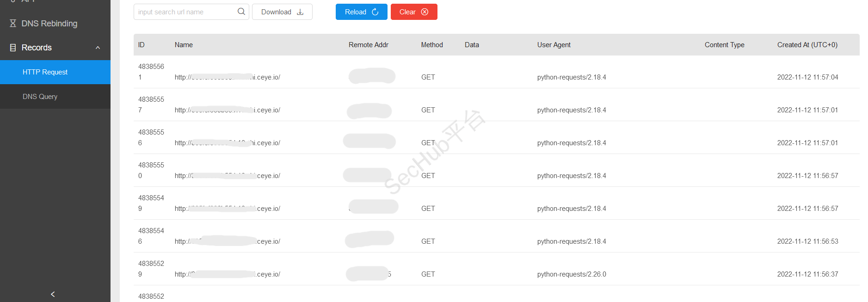
Task: Click the User Agent column header
Action: pyautogui.click(x=554, y=45)
